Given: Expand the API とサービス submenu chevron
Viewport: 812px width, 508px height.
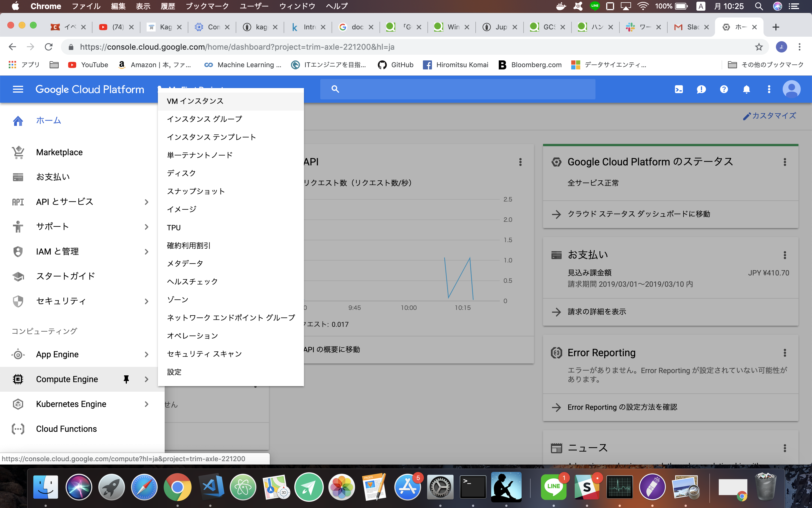Looking at the screenshot, I should point(146,202).
